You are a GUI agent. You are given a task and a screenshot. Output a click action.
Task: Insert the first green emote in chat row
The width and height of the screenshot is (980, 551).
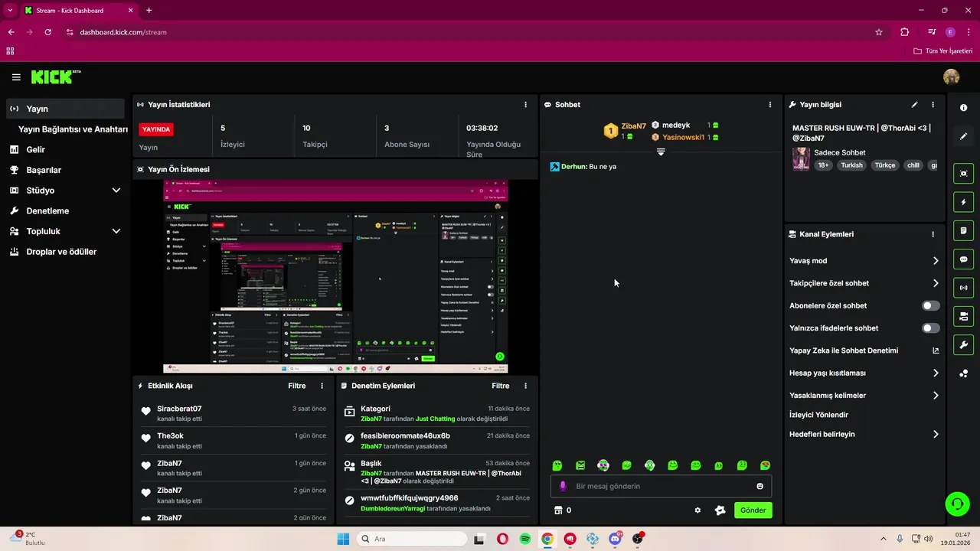pyautogui.click(x=557, y=465)
